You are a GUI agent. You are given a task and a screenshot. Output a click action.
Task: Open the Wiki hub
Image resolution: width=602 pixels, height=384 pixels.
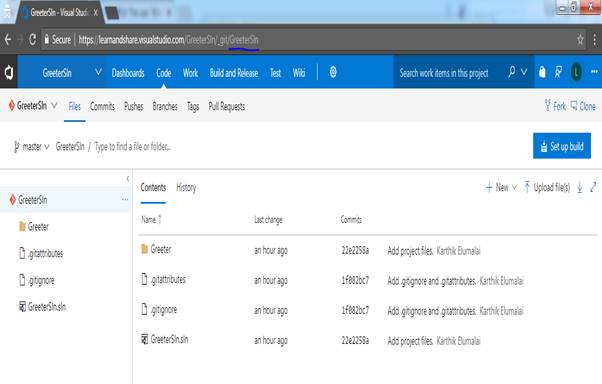coord(299,73)
